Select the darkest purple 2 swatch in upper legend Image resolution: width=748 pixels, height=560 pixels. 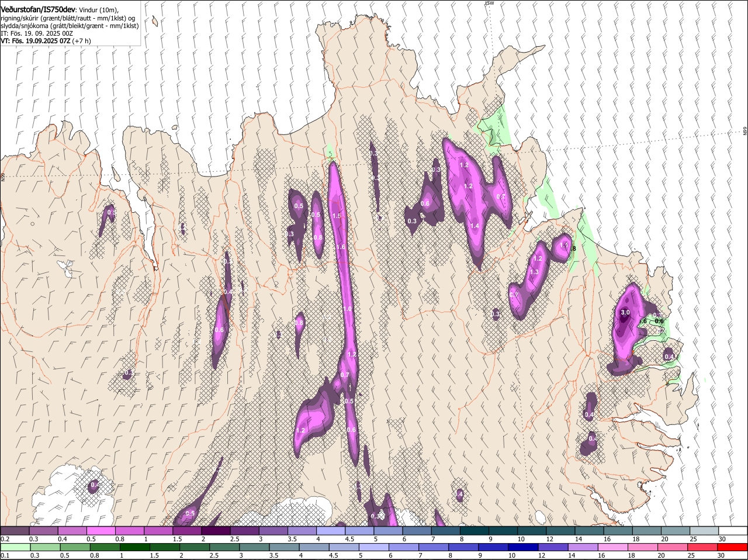coord(216,530)
